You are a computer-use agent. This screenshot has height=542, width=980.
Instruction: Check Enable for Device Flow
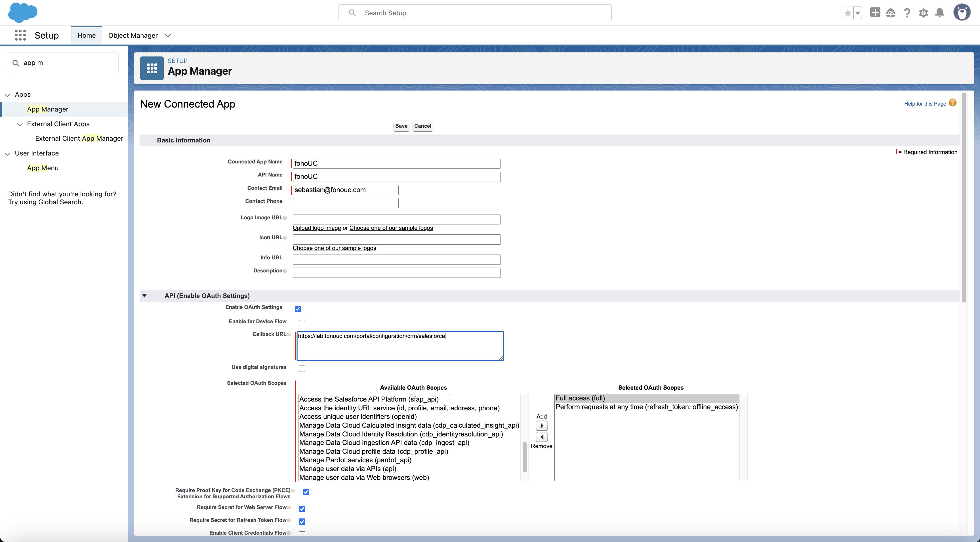(x=302, y=323)
